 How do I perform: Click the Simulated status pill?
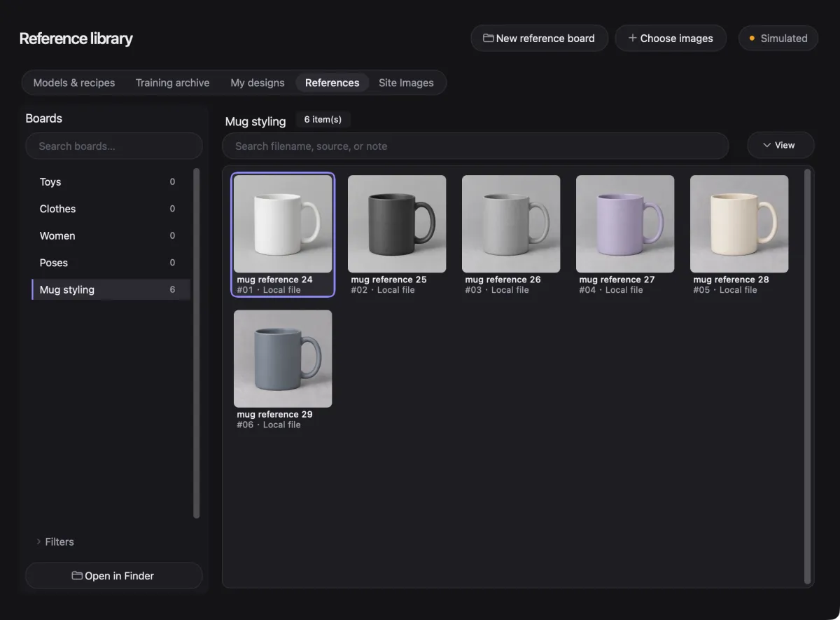click(x=778, y=39)
